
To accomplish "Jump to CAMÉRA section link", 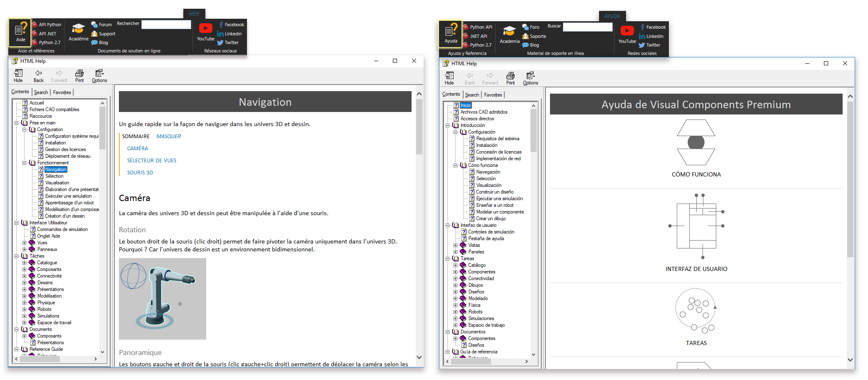I will click(138, 149).
